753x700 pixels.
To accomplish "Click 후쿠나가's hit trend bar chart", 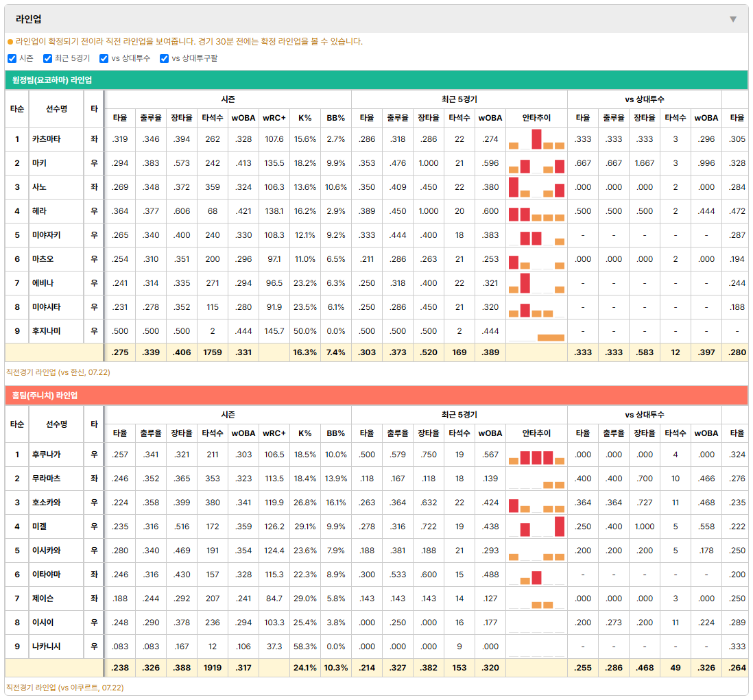I will [536, 455].
